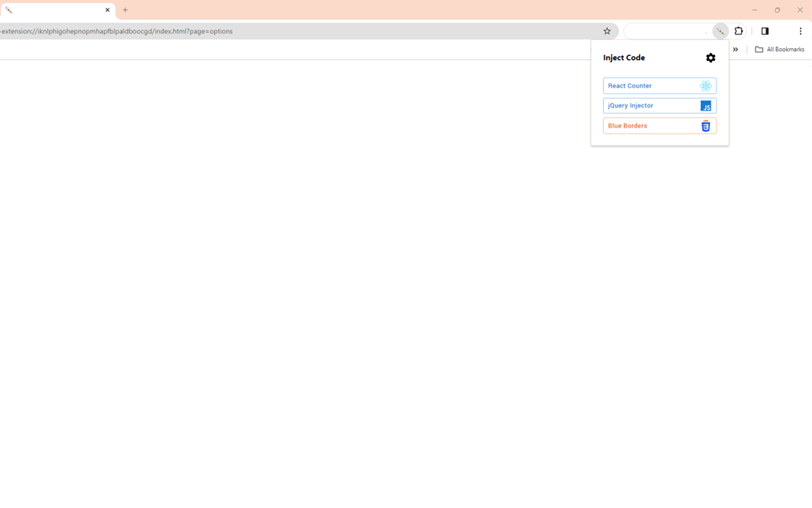Bookmark this page with the star icon
Viewport: 812px width, 508px height.
point(607,30)
